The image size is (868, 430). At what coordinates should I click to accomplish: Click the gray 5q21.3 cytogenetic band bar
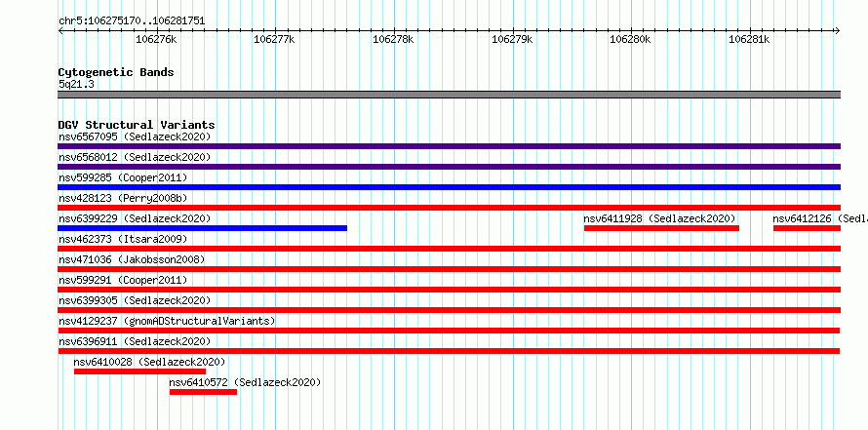(449, 95)
